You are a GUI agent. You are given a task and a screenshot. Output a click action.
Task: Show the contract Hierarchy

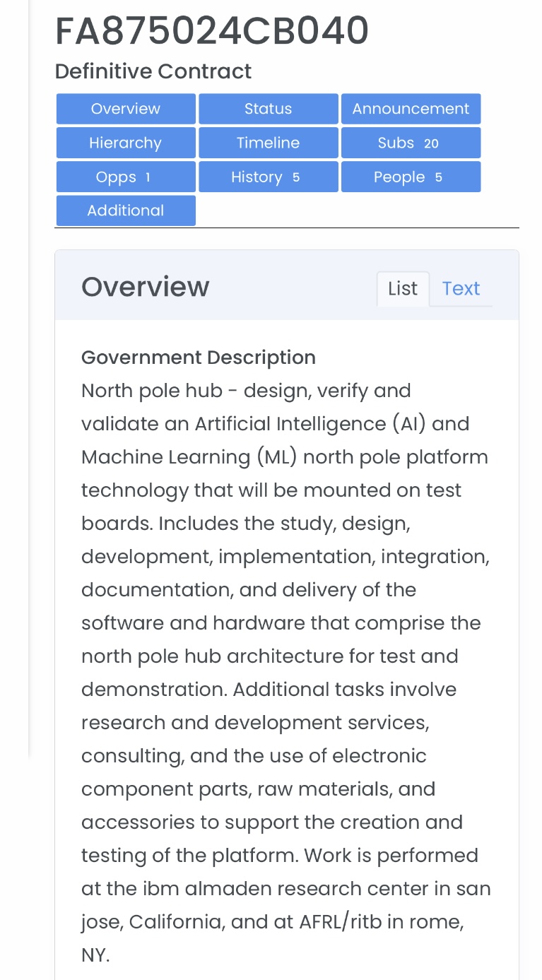coord(126,143)
